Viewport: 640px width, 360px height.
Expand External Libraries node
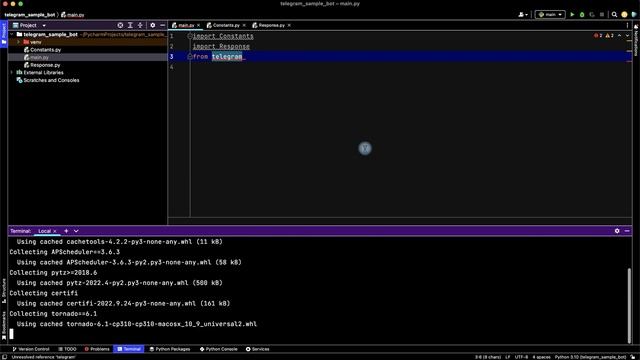click(12, 73)
